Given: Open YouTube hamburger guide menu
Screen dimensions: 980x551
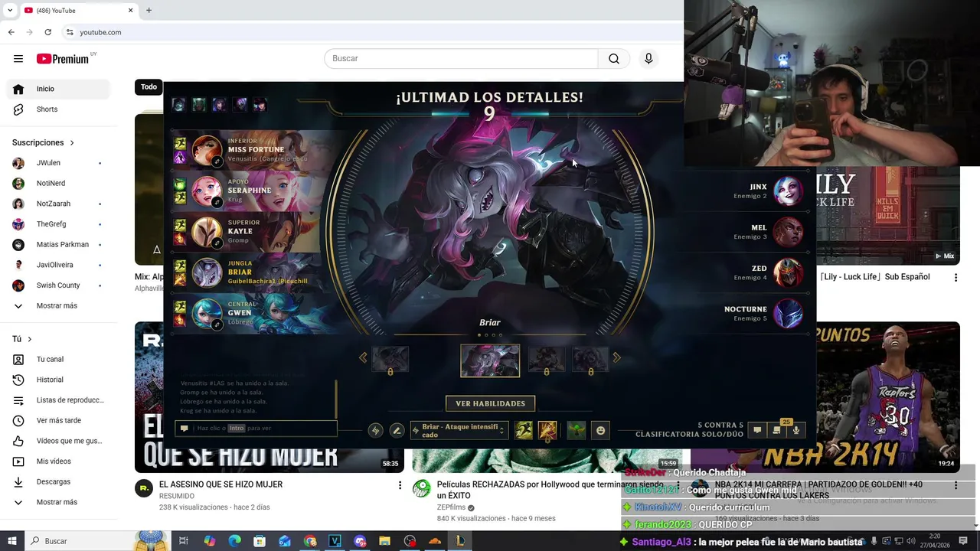Looking at the screenshot, I should pos(18,59).
